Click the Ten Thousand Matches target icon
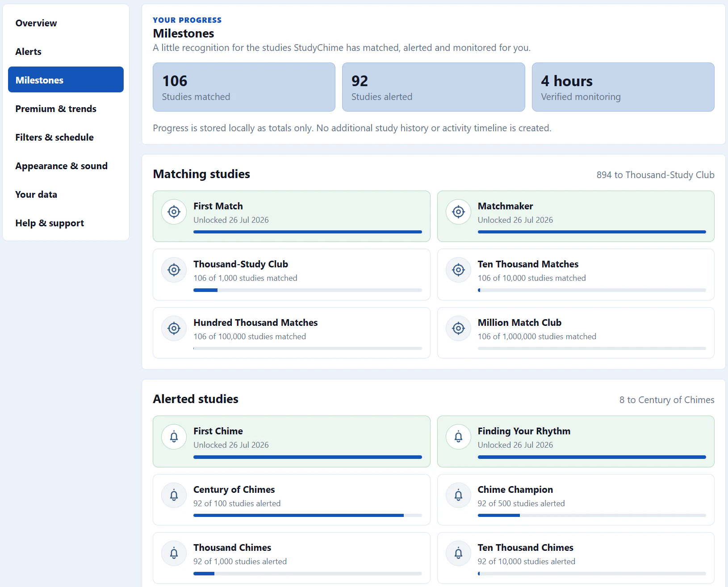 [458, 270]
